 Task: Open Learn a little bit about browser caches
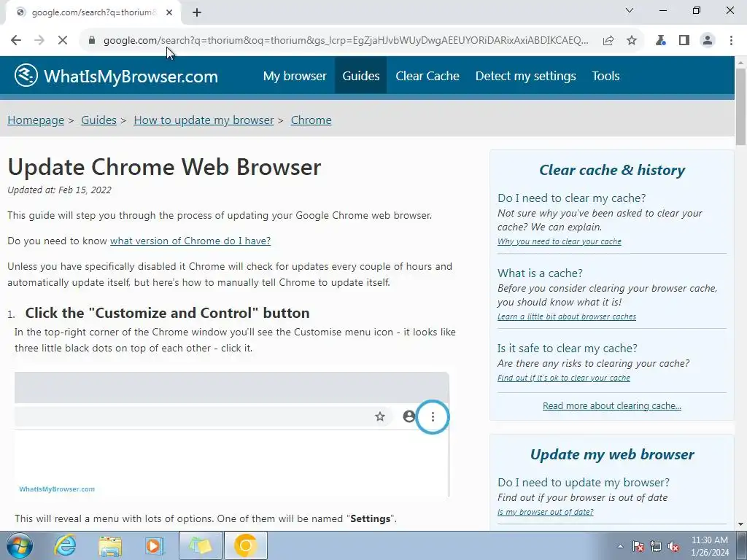click(x=566, y=316)
